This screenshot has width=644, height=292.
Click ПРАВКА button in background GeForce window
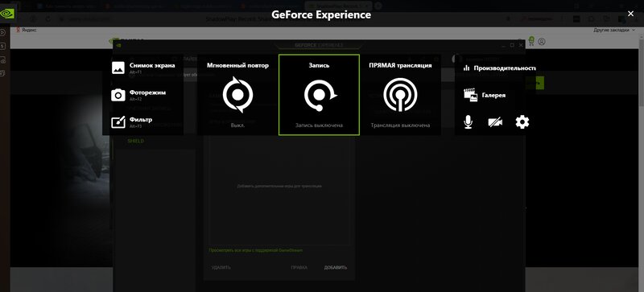point(299,267)
